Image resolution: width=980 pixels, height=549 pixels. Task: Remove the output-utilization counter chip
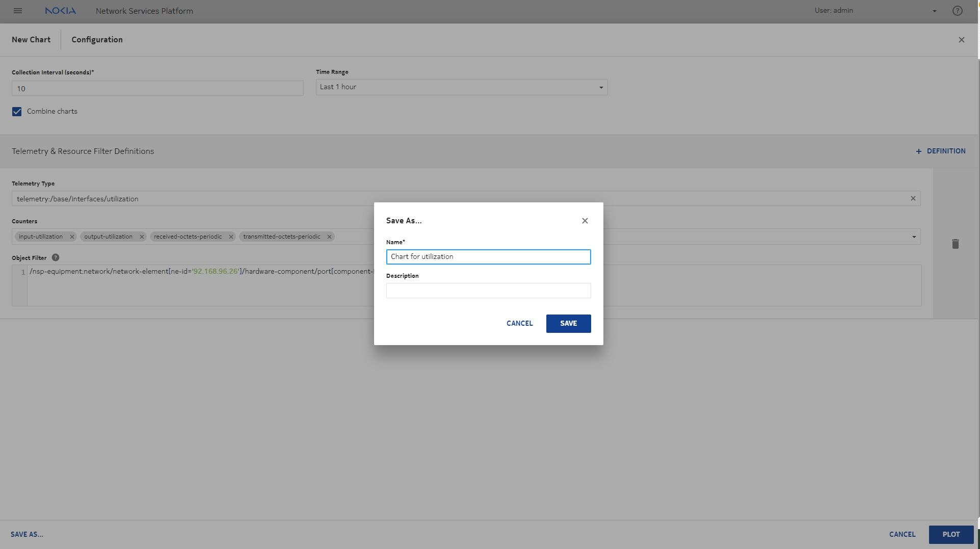142,237
